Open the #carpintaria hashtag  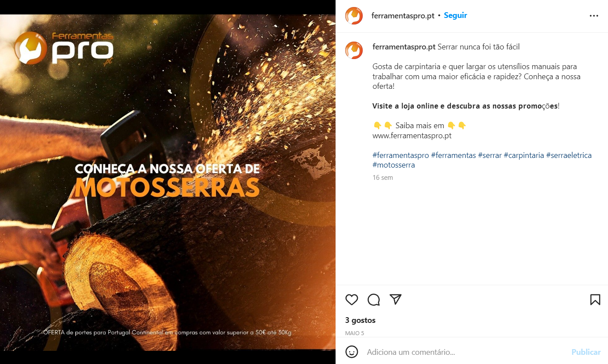524,155
